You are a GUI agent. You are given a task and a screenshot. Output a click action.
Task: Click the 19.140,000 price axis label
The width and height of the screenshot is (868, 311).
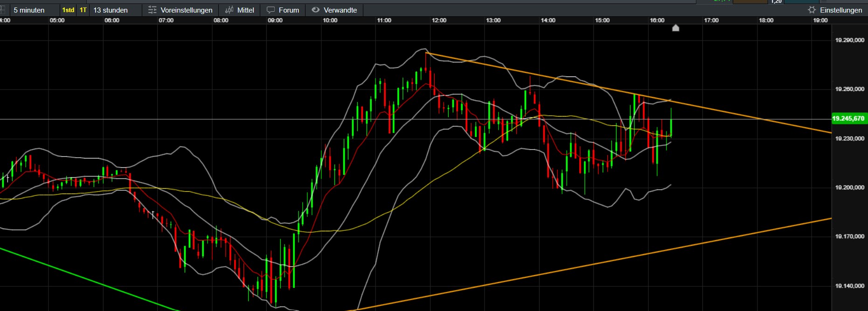(x=849, y=286)
